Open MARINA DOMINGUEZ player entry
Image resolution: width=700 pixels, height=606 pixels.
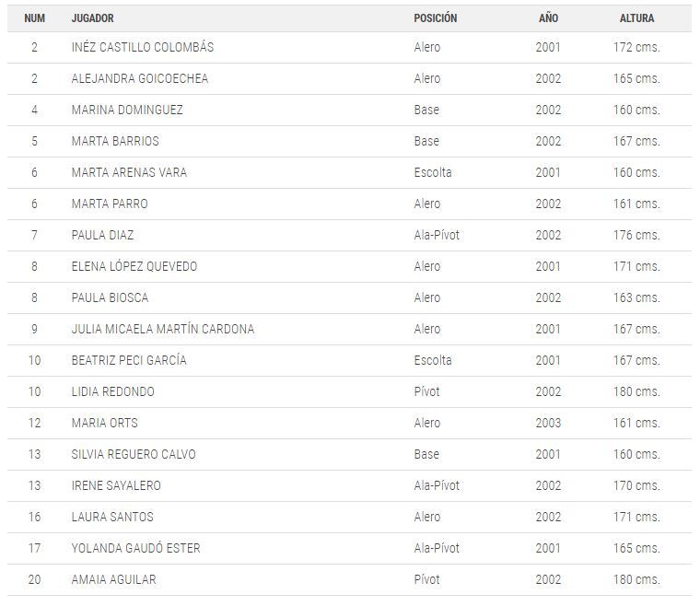pos(127,110)
